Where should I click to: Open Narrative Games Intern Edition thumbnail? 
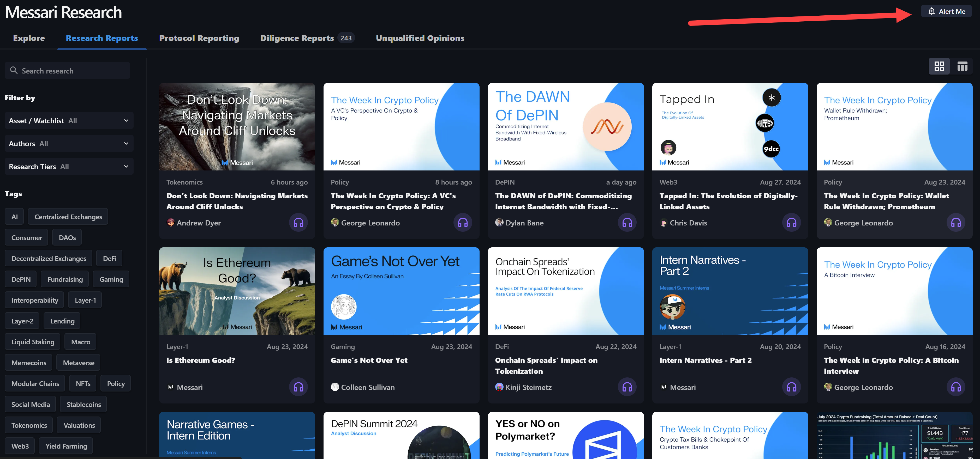click(x=237, y=435)
